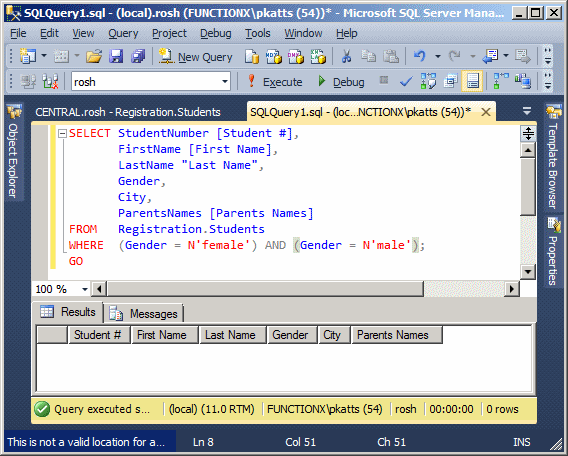Viewport: 568px width, 456px height.
Task: Click the Cut scissors icon
Action: 346,57
